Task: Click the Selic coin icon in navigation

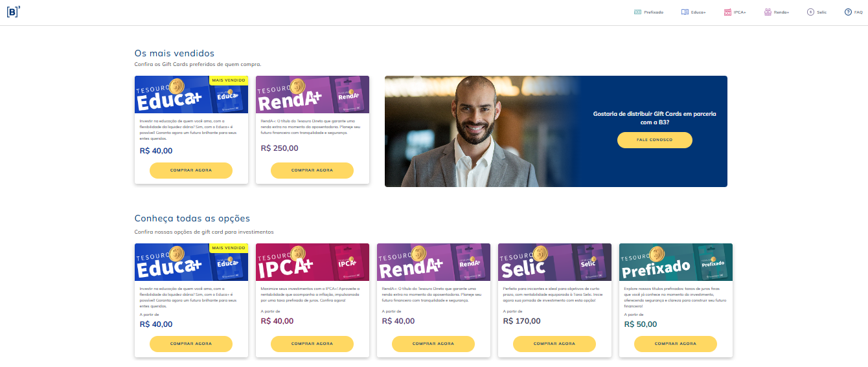Action: pyautogui.click(x=810, y=12)
